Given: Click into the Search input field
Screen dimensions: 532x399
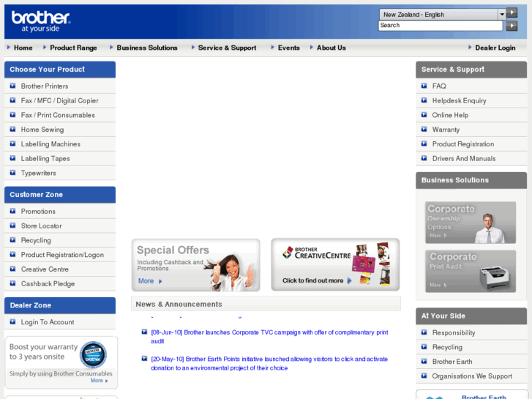Looking at the screenshot, I should (x=441, y=26).
